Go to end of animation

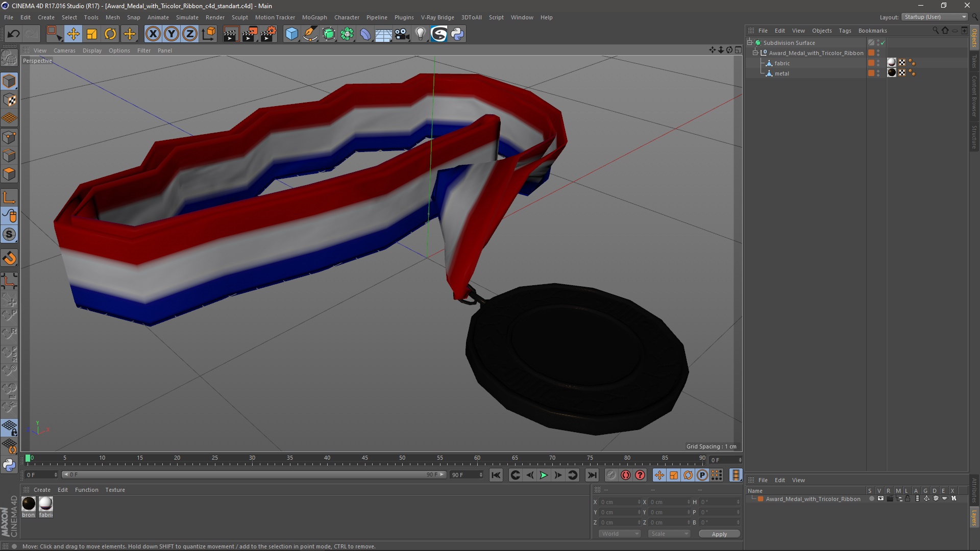click(x=592, y=475)
